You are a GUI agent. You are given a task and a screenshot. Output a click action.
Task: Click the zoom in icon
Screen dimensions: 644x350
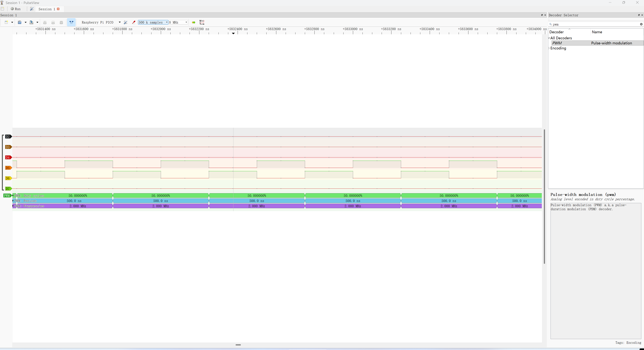pyautogui.click(x=45, y=22)
